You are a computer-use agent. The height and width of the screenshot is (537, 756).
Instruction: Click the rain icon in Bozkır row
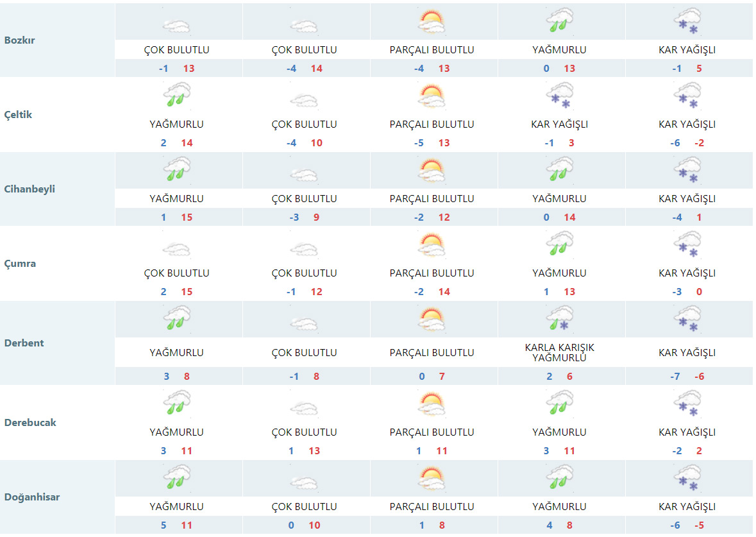[x=560, y=22]
